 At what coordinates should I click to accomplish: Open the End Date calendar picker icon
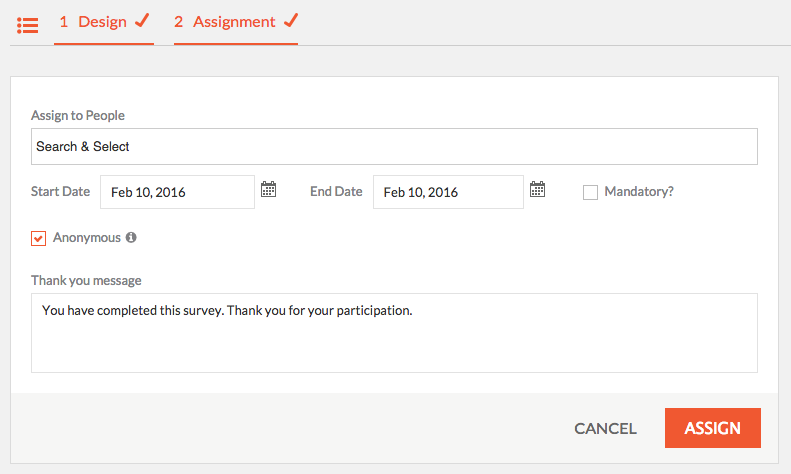537,190
